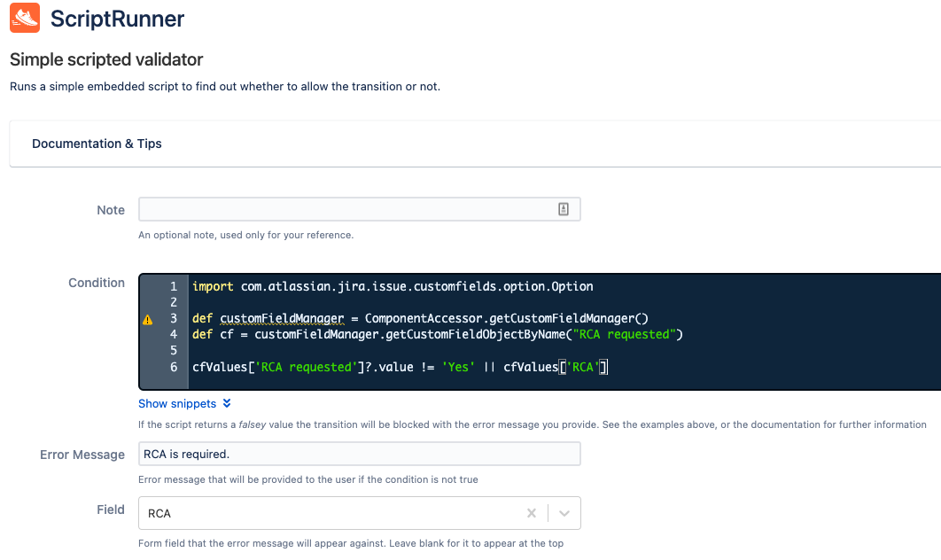Image resolution: width=941 pixels, height=560 pixels.
Task: Click the small template icon inside the Note field
Action: [x=564, y=208]
